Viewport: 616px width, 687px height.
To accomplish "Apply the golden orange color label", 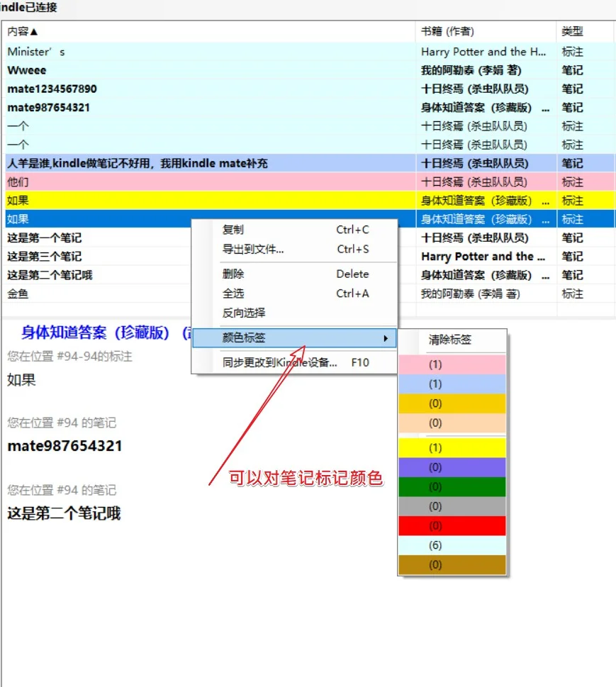I will point(452,403).
